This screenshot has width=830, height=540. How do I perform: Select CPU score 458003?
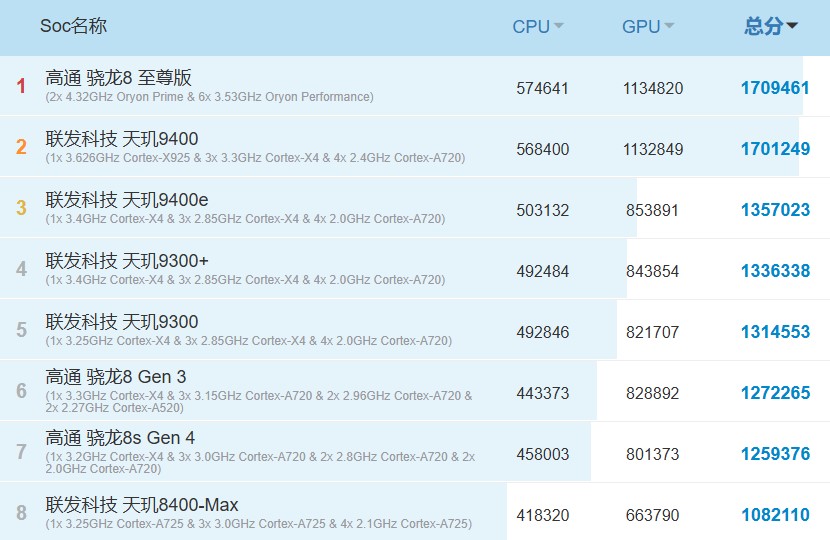point(543,454)
